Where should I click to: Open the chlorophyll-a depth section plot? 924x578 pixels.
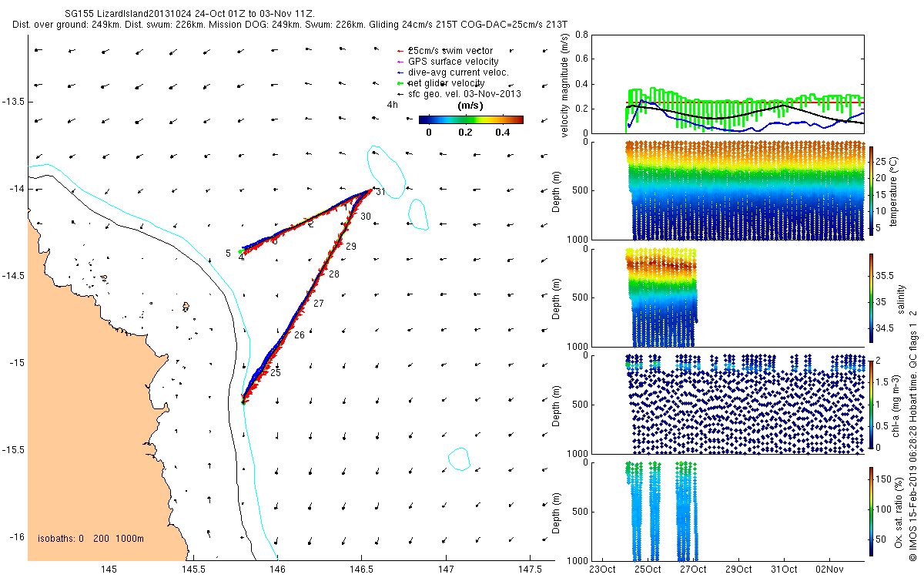(728, 404)
